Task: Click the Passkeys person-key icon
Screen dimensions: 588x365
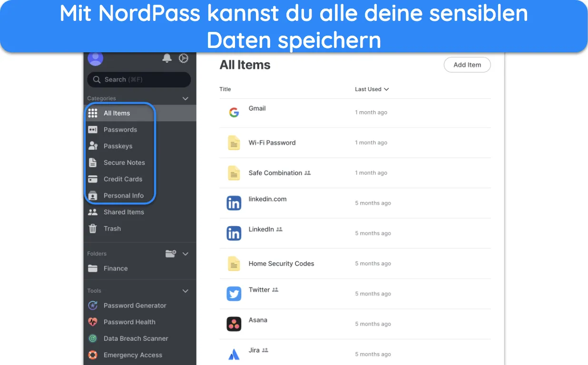Action: pyautogui.click(x=93, y=146)
